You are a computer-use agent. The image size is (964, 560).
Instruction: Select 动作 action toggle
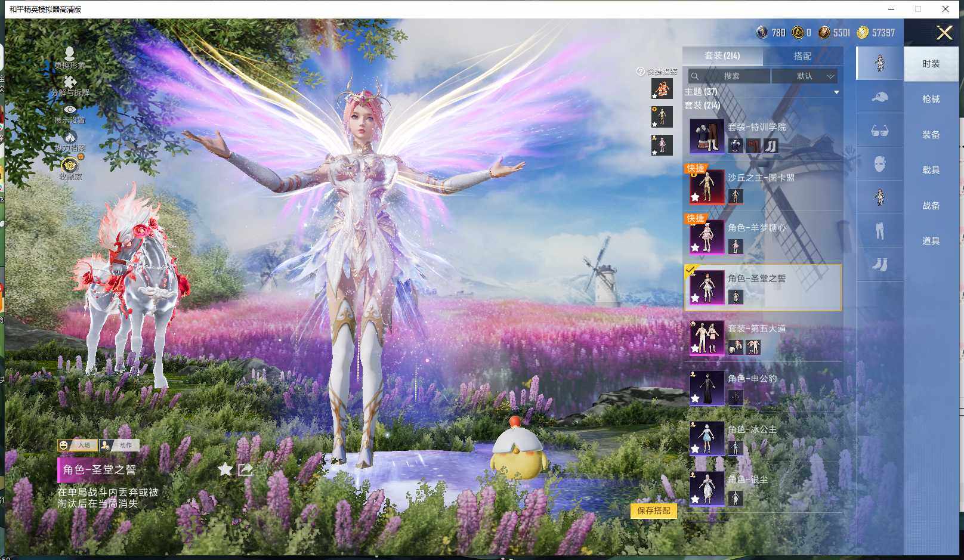pos(119,445)
